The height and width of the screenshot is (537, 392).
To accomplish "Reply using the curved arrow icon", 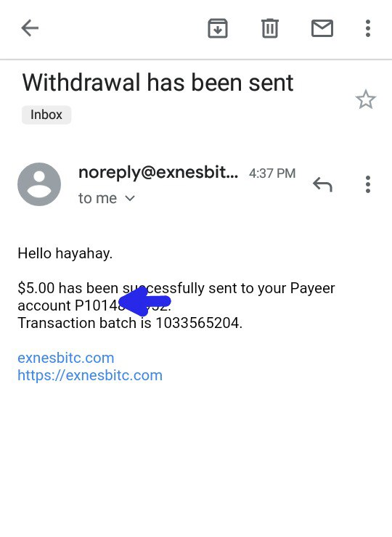I will click(322, 184).
